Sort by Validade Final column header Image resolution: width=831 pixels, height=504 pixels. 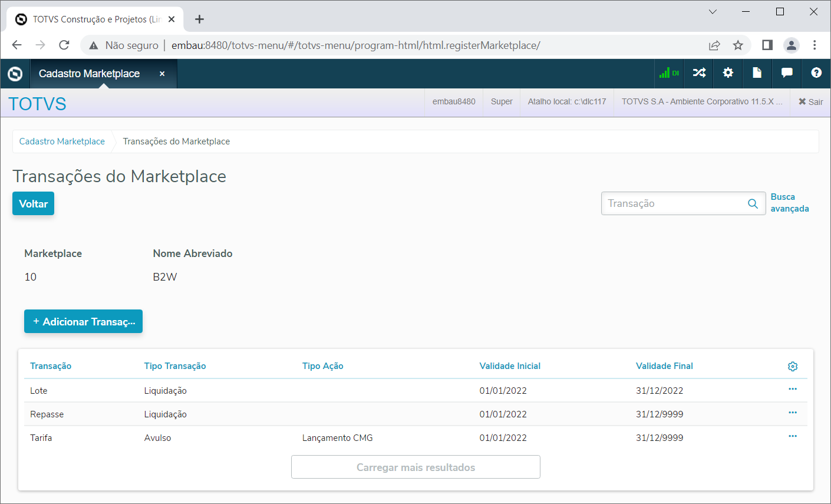click(664, 366)
